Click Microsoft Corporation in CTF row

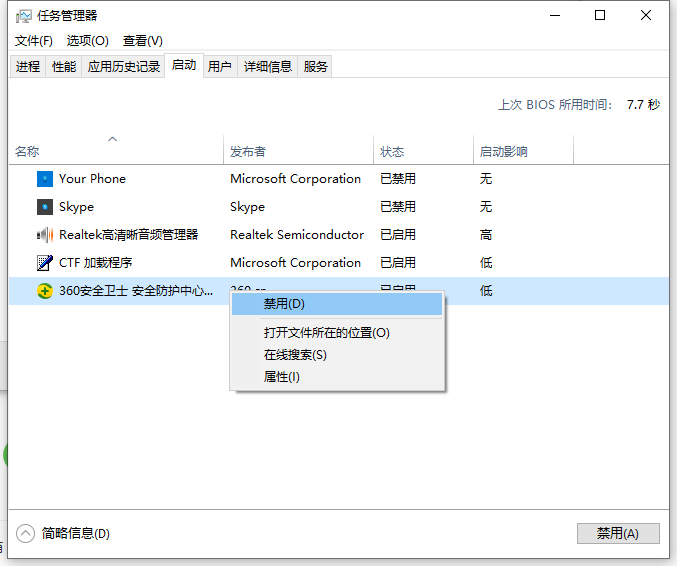click(295, 262)
